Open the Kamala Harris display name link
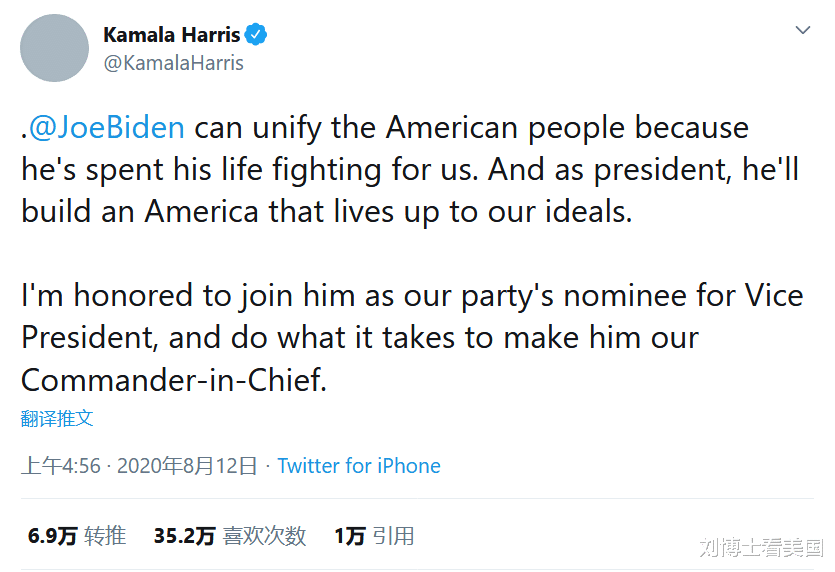The height and width of the screenshot is (572, 835). pos(171,35)
